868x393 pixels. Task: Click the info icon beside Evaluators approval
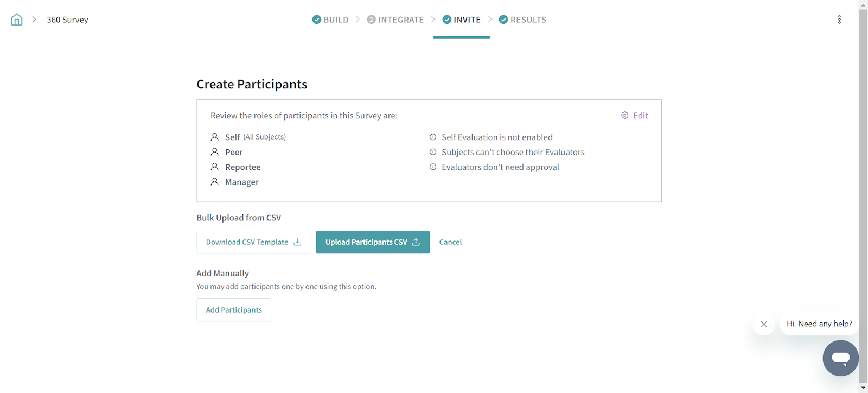[433, 167]
